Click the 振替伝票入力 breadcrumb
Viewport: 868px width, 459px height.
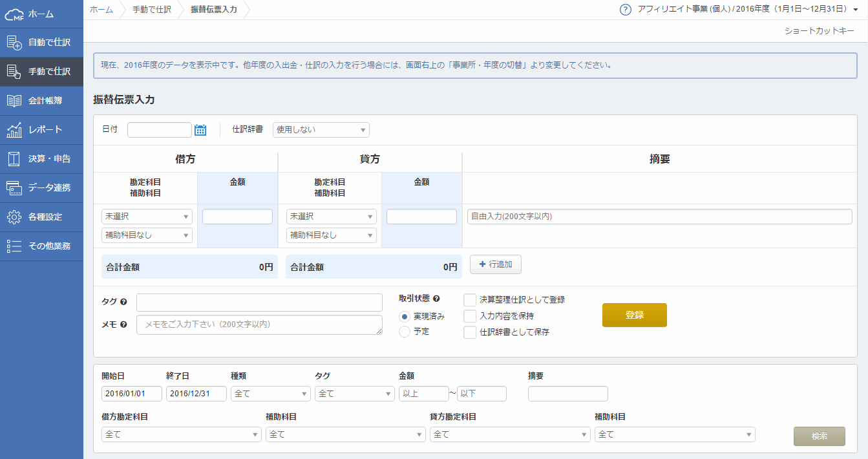click(214, 10)
